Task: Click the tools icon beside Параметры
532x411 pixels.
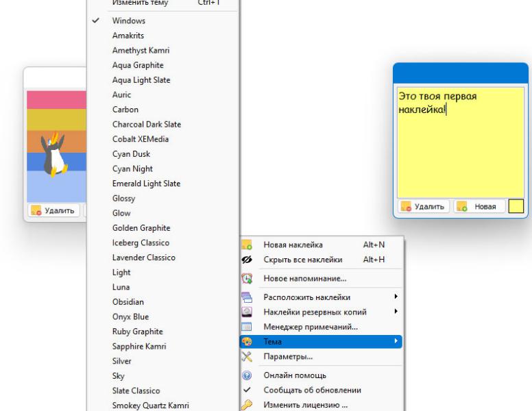Action: pyautogui.click(x=247, y=356)
